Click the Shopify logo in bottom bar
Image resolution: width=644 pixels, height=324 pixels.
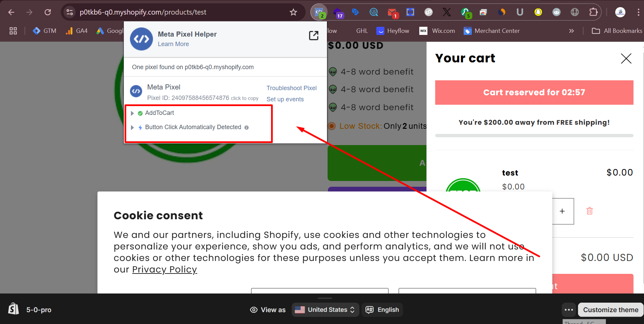pos(14,309)
